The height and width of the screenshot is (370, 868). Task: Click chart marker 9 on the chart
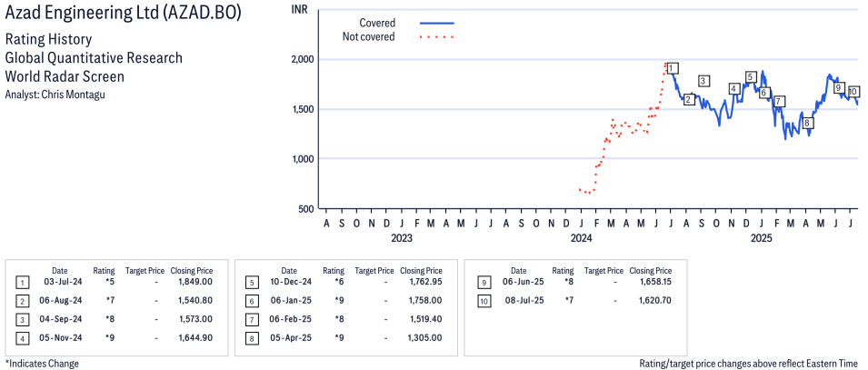pyautogui.click(x=839, y=87)
